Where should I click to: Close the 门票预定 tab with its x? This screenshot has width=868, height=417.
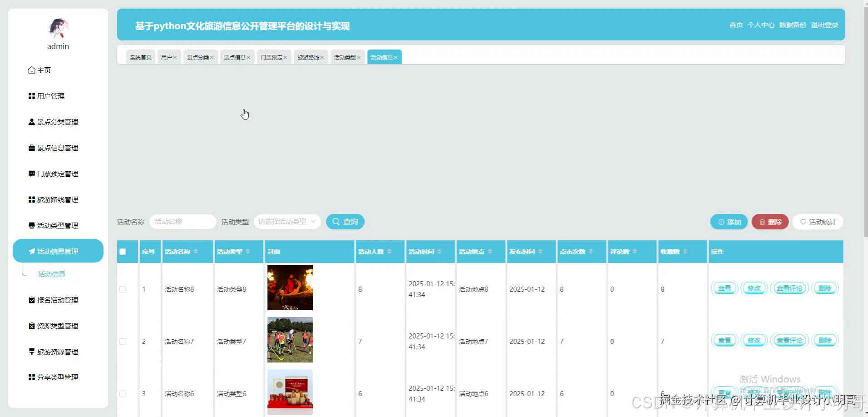pos(285,58)
